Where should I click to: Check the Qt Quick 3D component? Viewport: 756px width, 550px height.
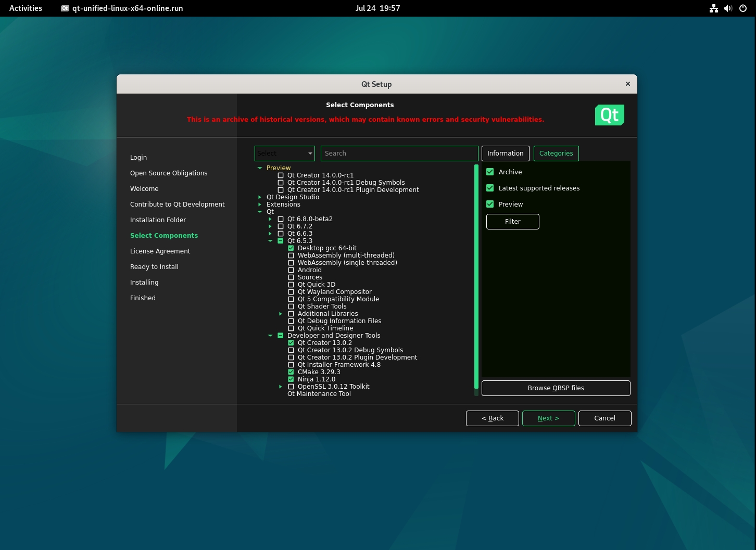point(291,285)
